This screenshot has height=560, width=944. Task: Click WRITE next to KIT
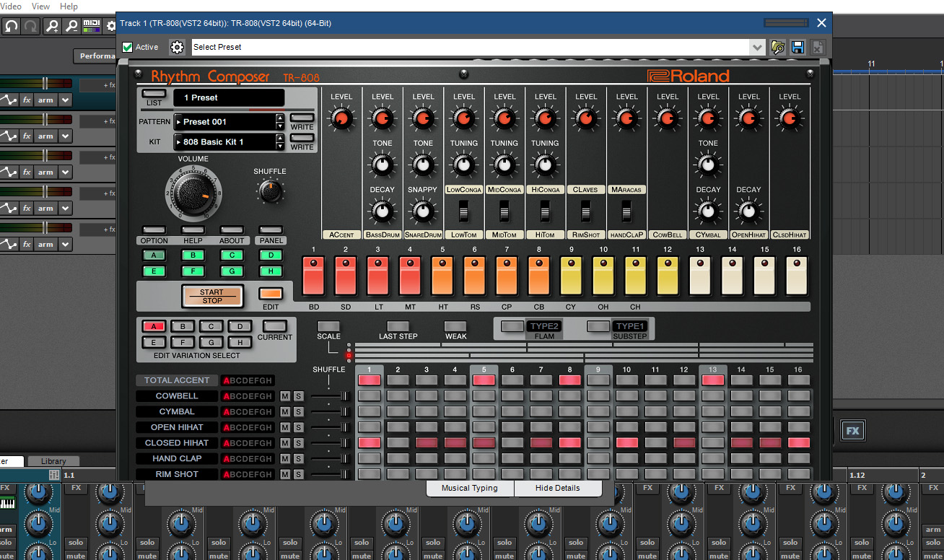point(302,138)
